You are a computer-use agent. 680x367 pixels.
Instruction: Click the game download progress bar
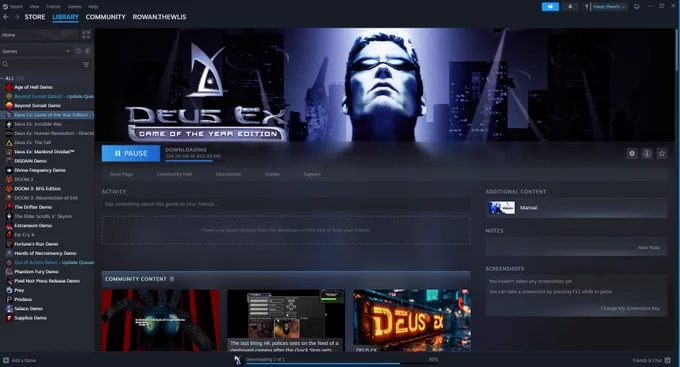pyautogui.click(x=193, y=161)
